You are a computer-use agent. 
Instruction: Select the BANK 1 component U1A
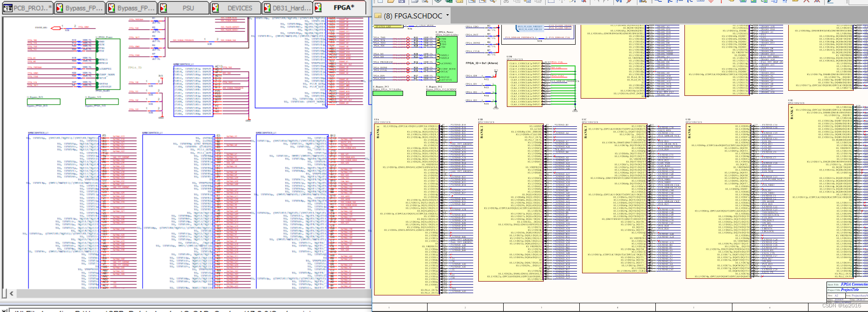click(x=406, y=209)
